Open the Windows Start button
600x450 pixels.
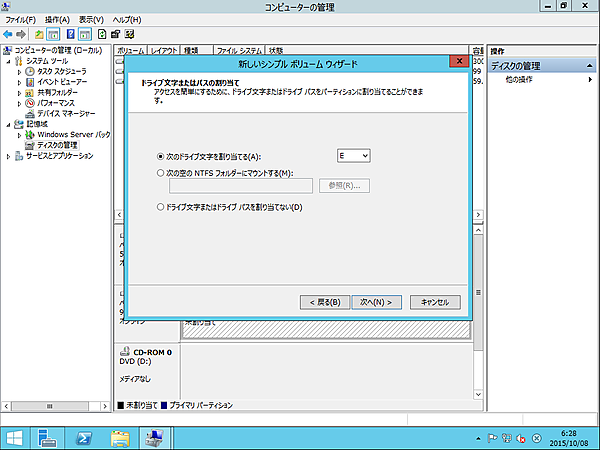click(x=14, y=439)
